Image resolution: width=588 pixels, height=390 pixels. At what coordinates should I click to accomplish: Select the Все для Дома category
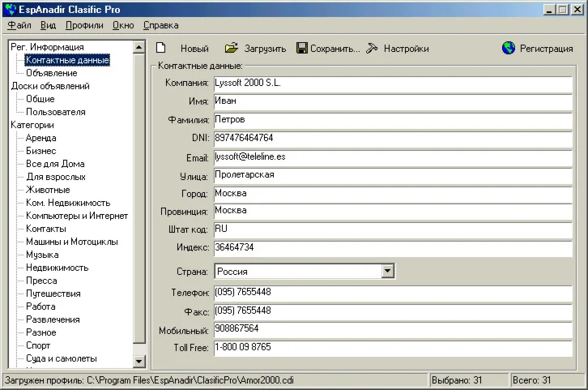(x=55, y=164)
